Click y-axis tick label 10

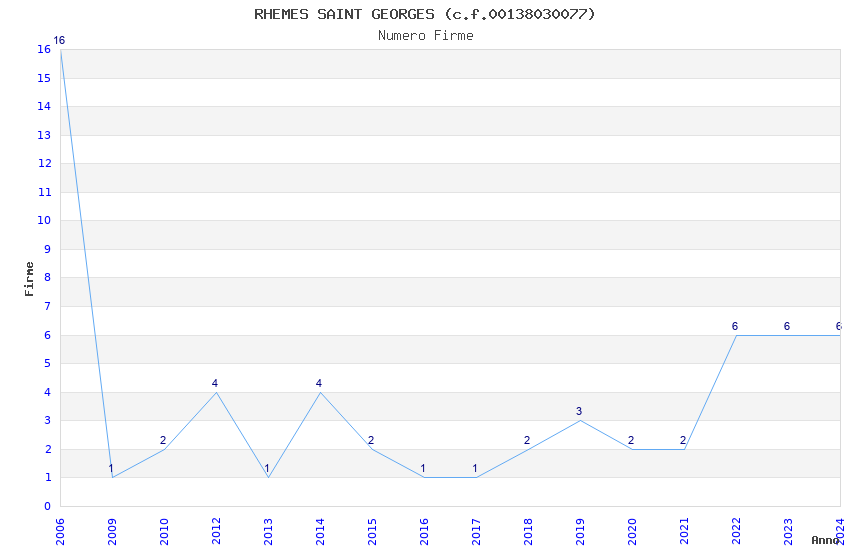44,220
